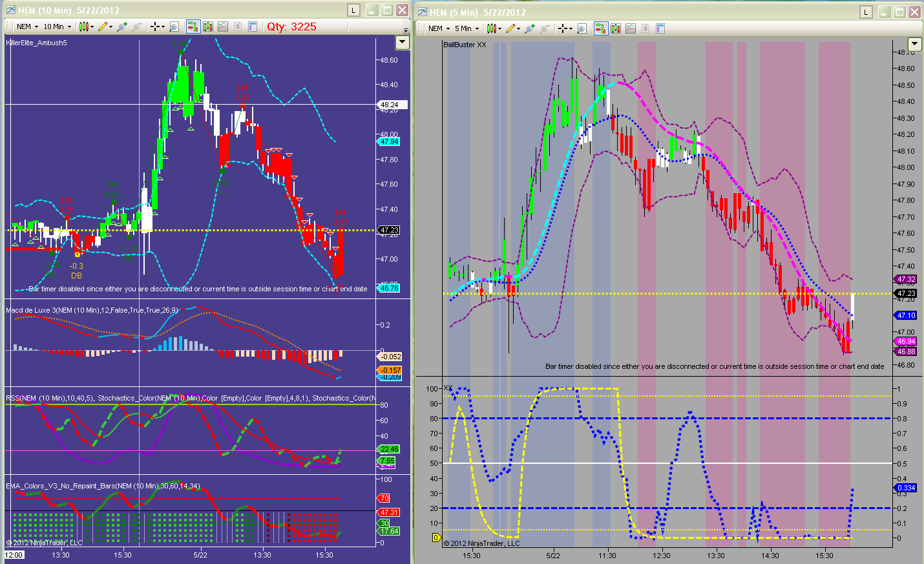Open strategies icon in 10 Min window
Screen dimensions: 924x564
223,26
